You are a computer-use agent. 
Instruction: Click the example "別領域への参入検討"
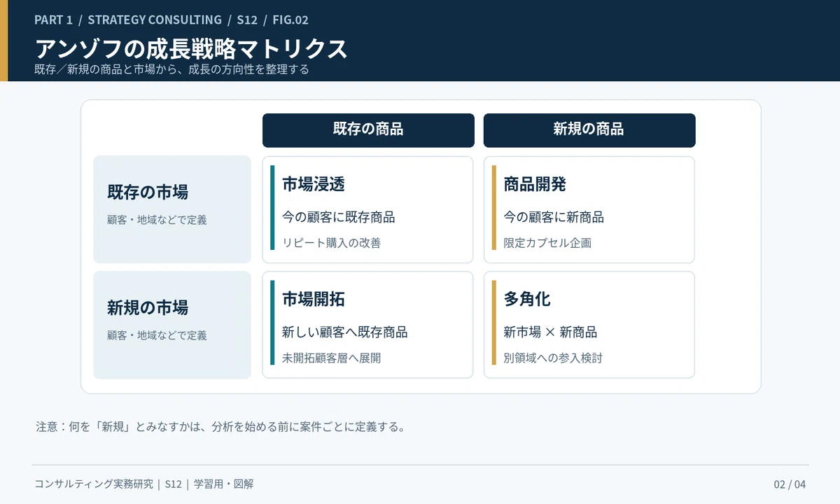click(x=553, y=358)
